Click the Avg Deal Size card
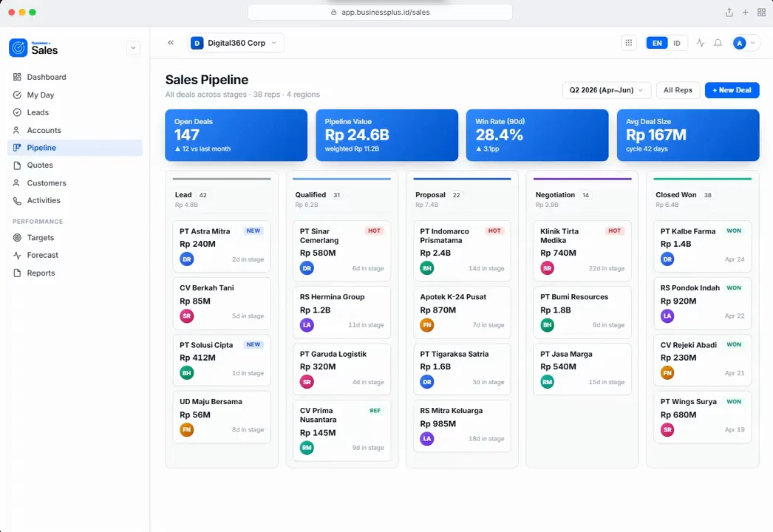This screenshot has width=773, height=532. (688, 135)
